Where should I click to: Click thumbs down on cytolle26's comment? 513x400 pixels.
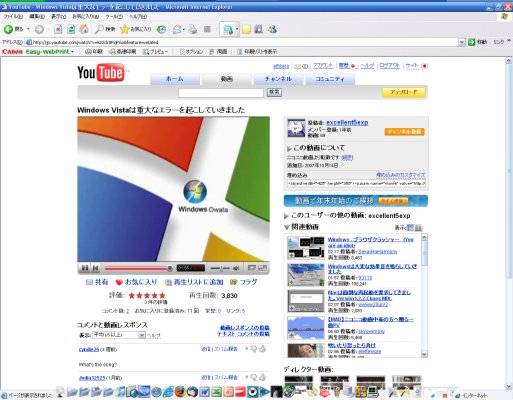point(253,349)
